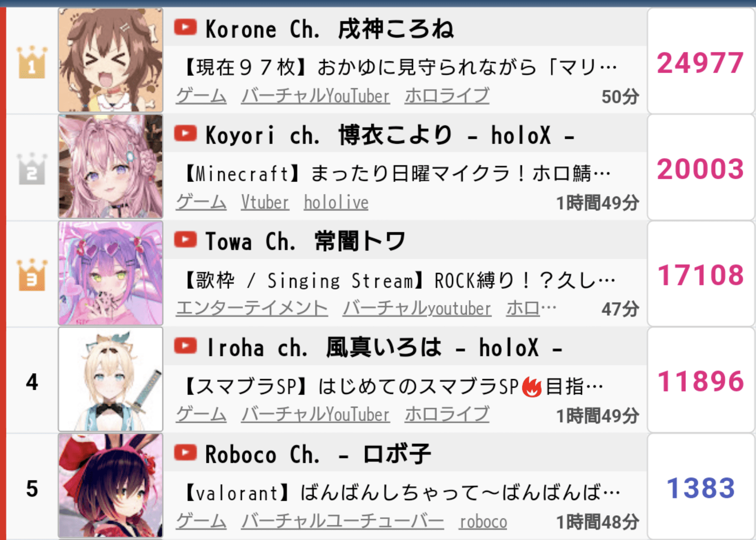Open Roboco avatar thumbnail
Viewport: 756px width, 540px height.
pyautogui.click(x=111, y=485)
